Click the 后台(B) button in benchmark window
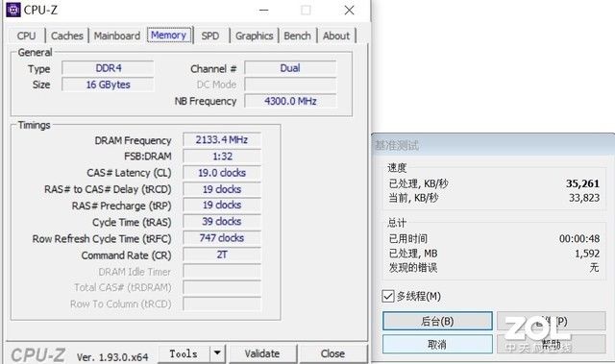This screenshot has width=615, height=364. coord(437,322)
